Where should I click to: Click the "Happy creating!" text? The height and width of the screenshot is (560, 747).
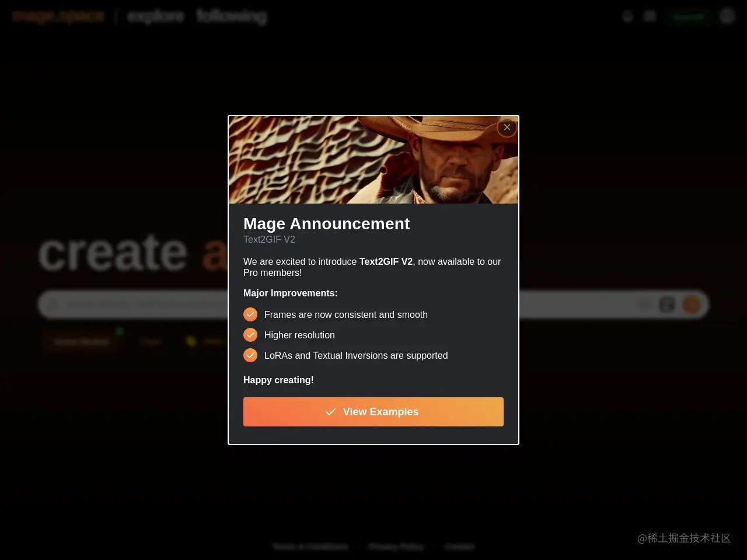tap(278, 380)
